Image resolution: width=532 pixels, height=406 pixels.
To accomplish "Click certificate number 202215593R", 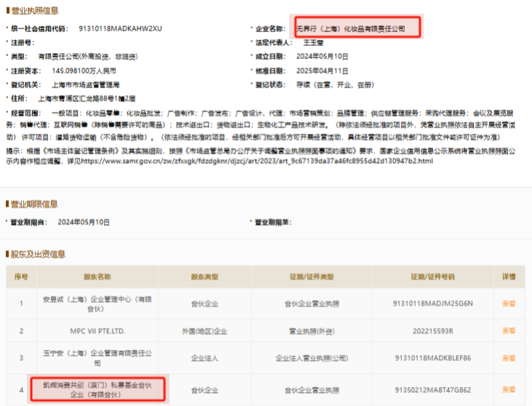I will [433, 331].
